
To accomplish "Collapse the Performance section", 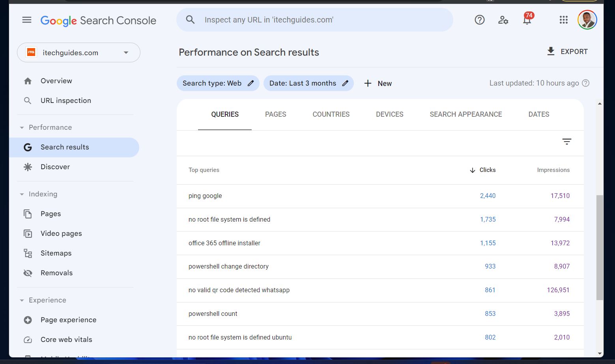I will [22, 127].
